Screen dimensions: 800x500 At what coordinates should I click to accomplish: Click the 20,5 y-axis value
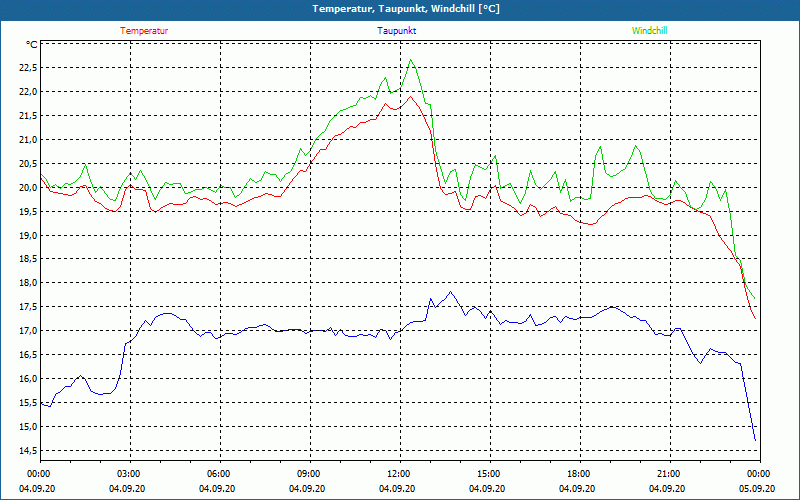click(x=28, y=164)
